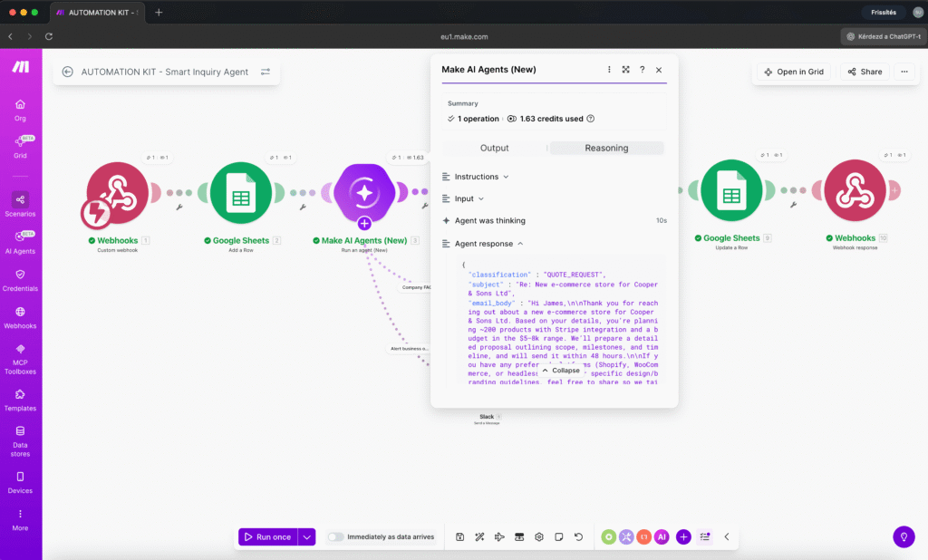Toggle the scenario filter panel icon near the chevron
This screenshot has height=560, width=928.
click(x=705, y=536)
